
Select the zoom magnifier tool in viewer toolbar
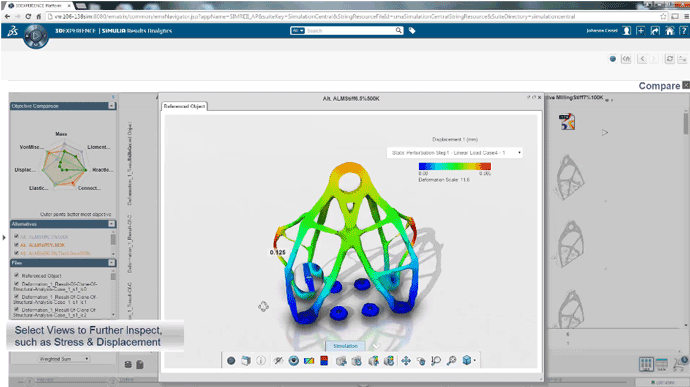pyautogui.click(x=451, y=361)
